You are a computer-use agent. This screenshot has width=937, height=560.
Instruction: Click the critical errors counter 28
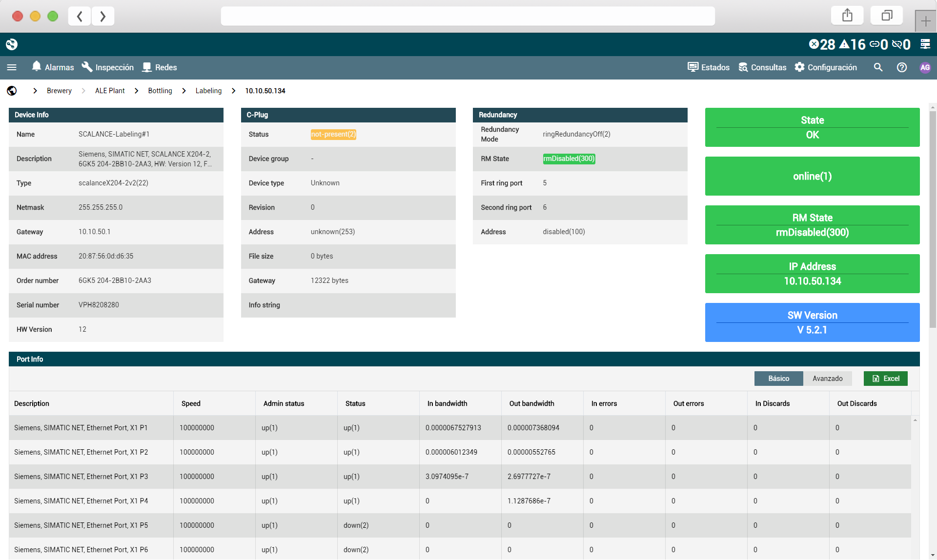[x=822, y=44]
